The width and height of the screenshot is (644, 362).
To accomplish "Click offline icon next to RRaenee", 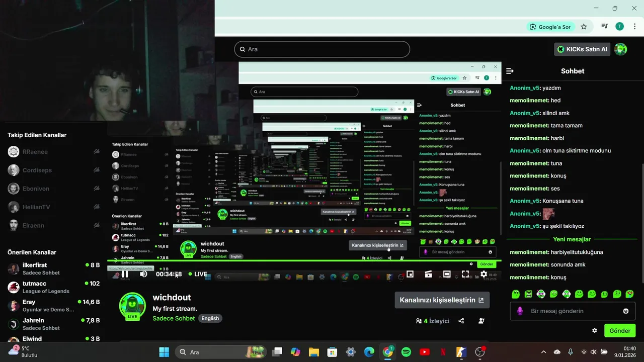I will coord(96,151).
